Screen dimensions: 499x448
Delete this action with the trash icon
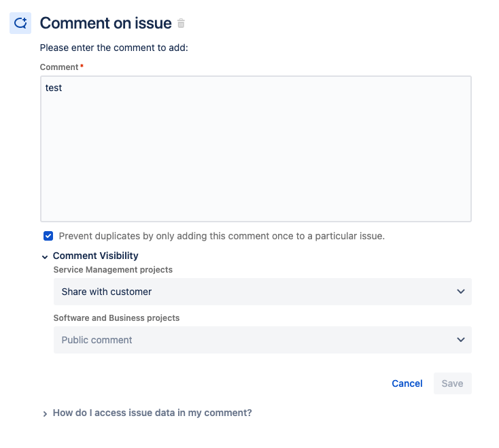click(181, 23)
